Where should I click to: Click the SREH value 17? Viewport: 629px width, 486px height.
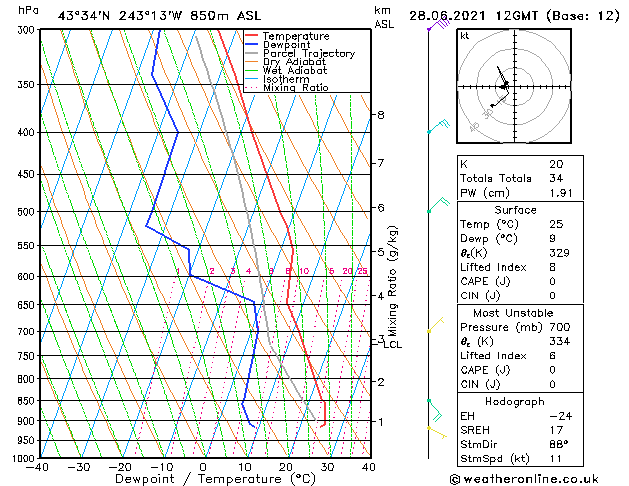[x=556, y=430]
